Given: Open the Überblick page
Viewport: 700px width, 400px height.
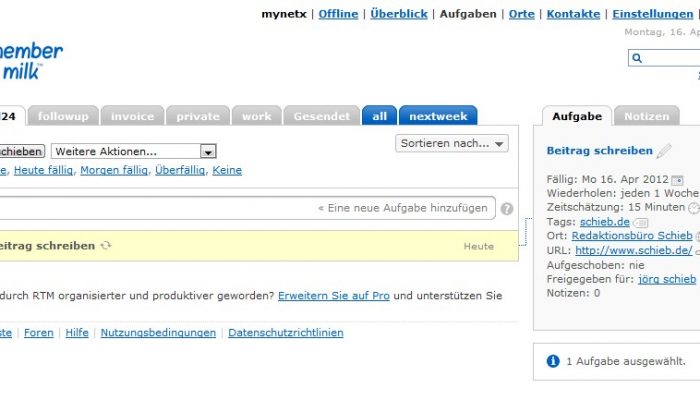Looking at the screenshot, I should point(399,14).
